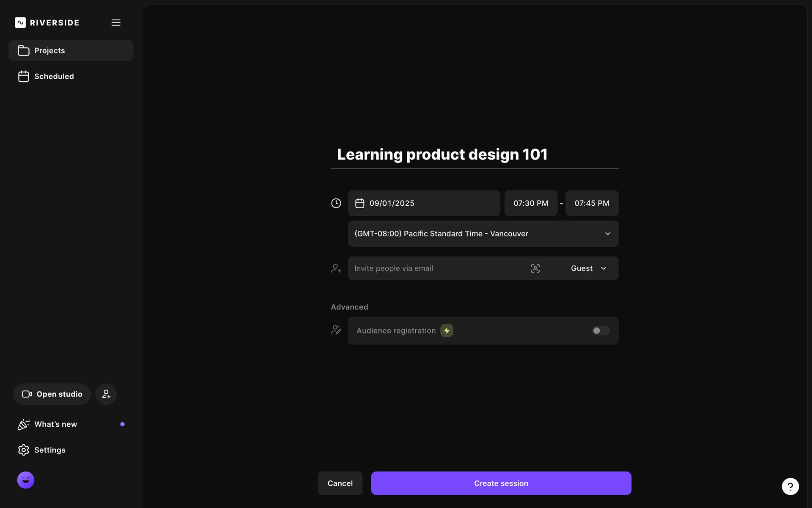Click the calendar icon in date field
This screenshot has height=508, width=812.
(359, 203)
